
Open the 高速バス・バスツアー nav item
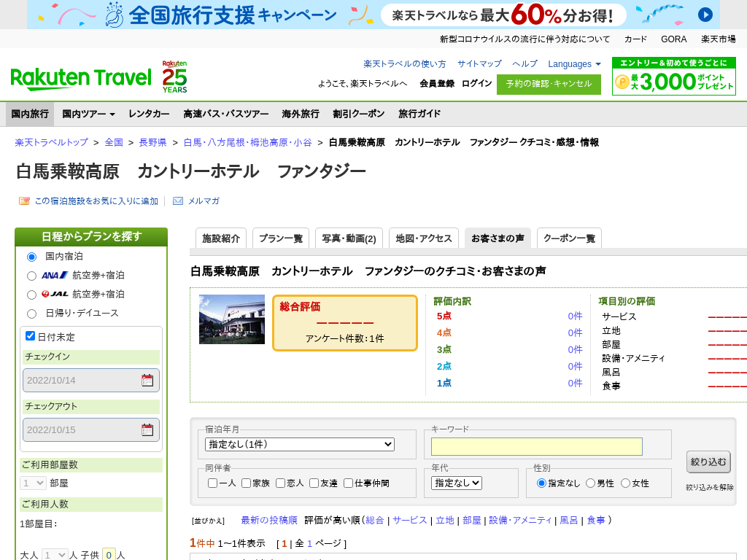click(226, 114)
